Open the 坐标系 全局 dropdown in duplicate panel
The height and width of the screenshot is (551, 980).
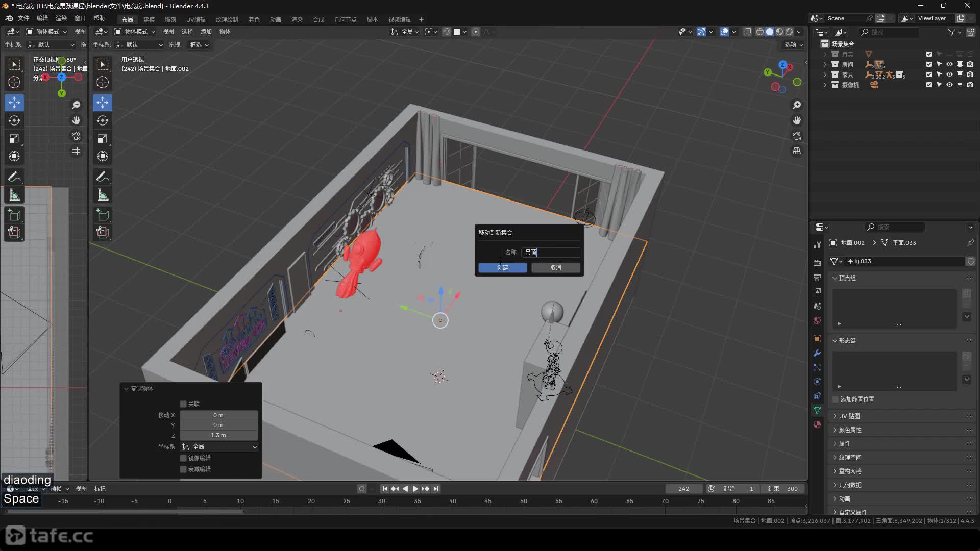pyautogui.click(x=219, y=446)
